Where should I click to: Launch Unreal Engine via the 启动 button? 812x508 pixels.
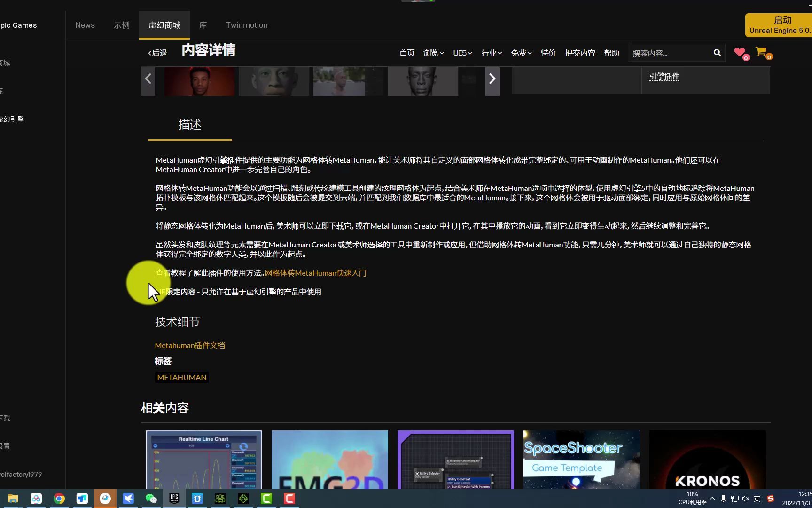point(779,25)
